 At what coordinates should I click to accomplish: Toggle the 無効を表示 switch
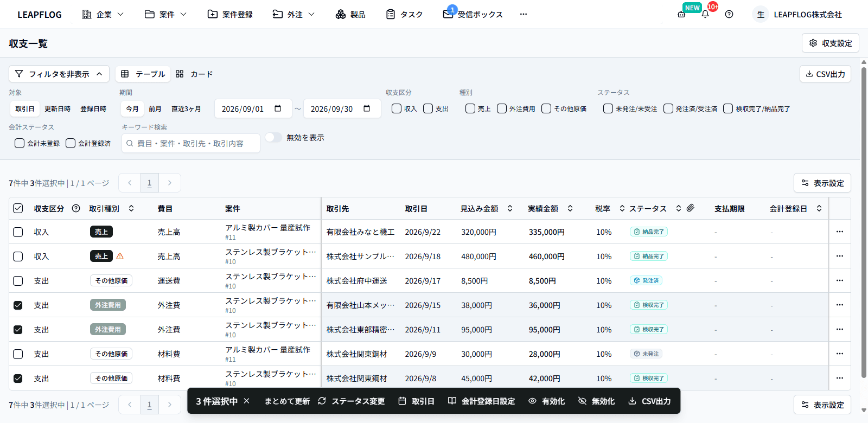[273, 137]
